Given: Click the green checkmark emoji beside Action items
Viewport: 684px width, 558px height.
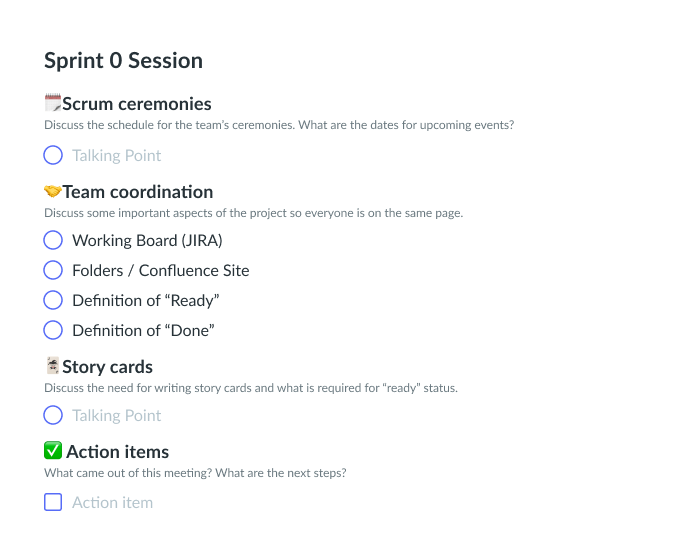Looking at the screenshot, I should pos(53,451).
